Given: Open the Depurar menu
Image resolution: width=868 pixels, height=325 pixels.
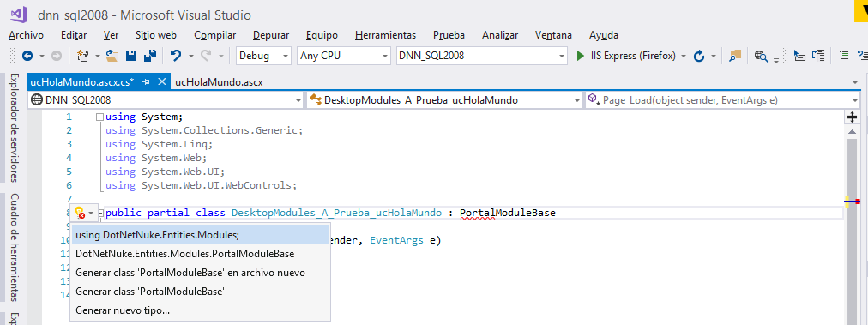Looking at the screenshot, I should tap(271, 35).
